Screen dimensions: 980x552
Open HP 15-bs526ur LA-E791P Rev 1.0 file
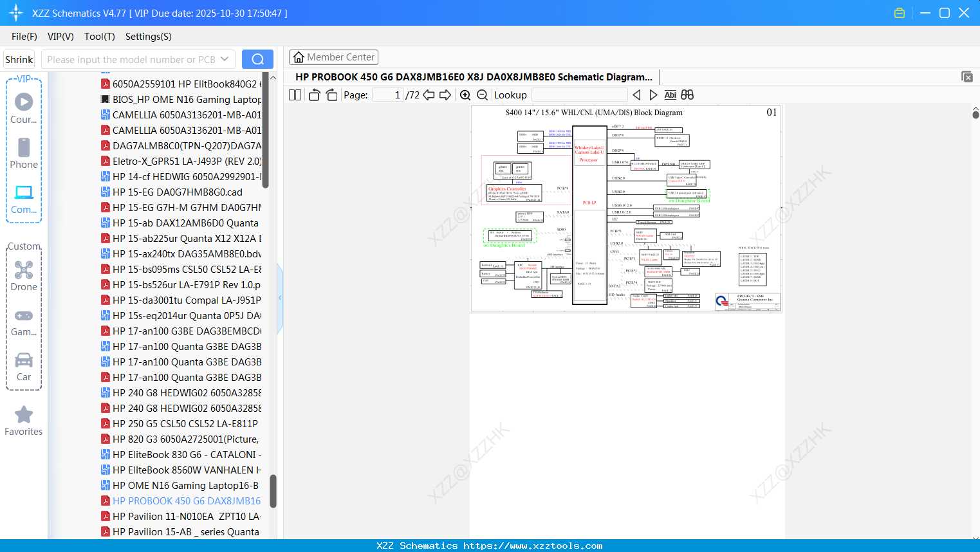[x=181, y=284]
